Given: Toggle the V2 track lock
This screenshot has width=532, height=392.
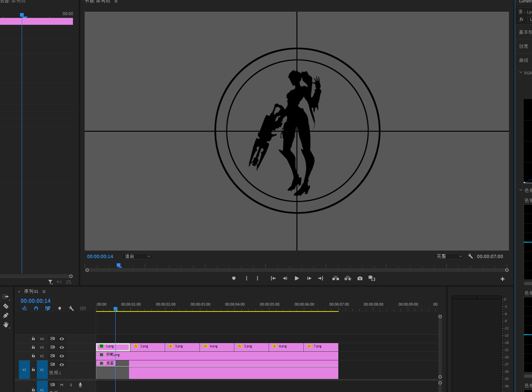Looking at the screenshot, I should [x=33, y=356].
